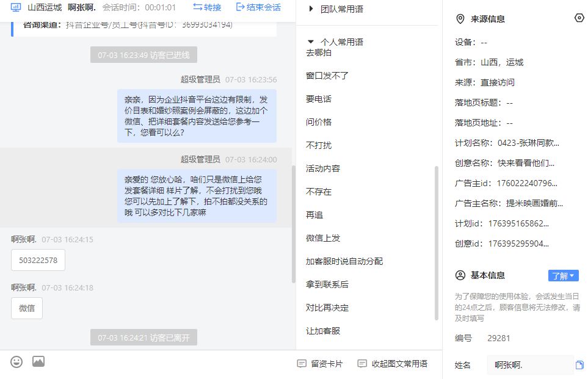Screen dimensions: 588x379
Task: Expand the 团队常用语 section
Action: [311, 9]
